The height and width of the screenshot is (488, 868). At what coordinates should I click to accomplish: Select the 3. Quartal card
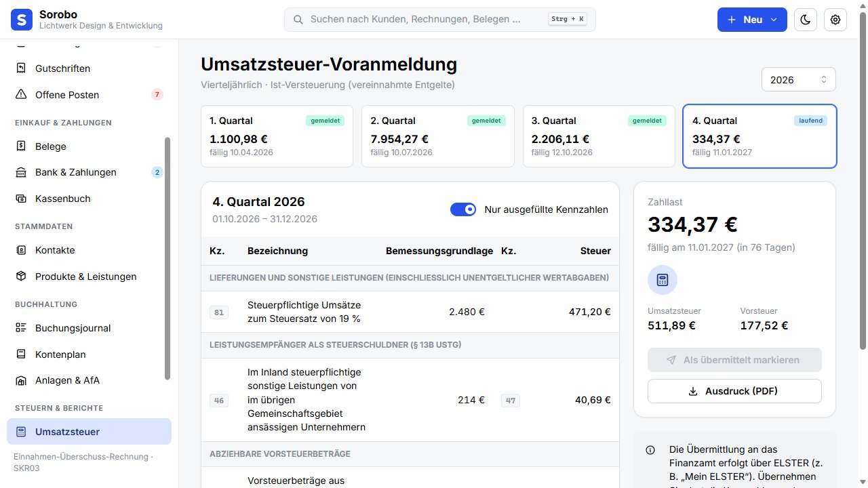click(x=599, y=136)
